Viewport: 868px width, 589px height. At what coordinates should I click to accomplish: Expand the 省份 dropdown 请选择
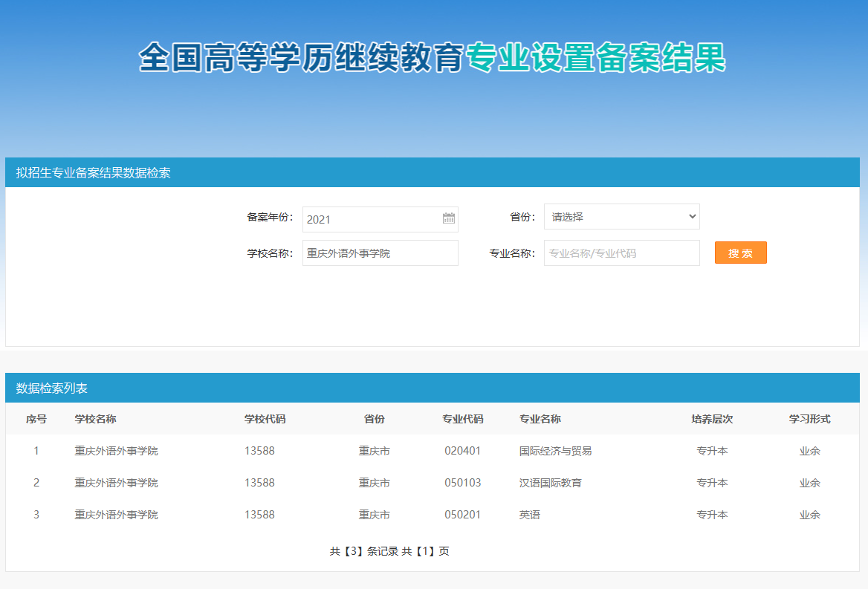[622, 216]
